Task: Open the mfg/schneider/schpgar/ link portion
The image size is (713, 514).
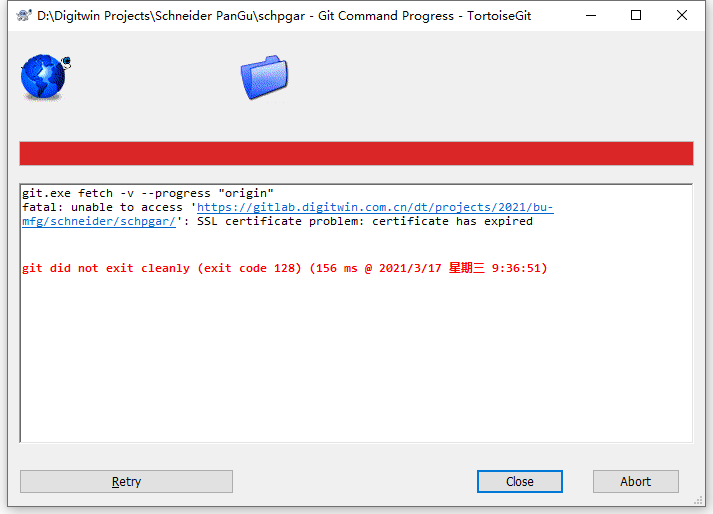Action: [99, 221]
